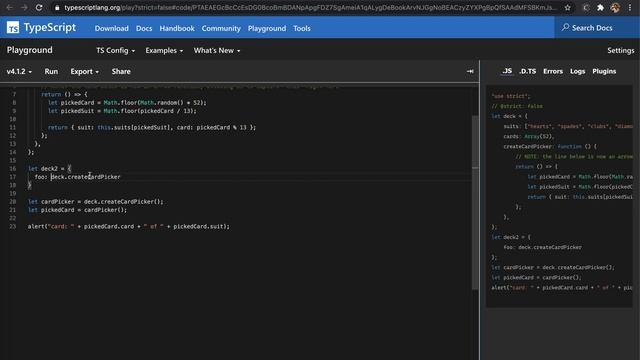Click the 'let pickedSuit' line in the editor
This screenshot has height=360, width=640.
122,111
